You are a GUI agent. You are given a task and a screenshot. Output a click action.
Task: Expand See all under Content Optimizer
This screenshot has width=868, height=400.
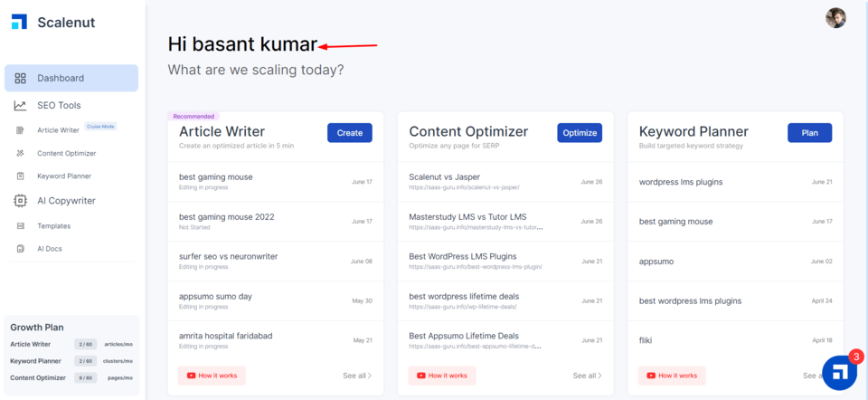pyautogui.click(x=587, y=376)
